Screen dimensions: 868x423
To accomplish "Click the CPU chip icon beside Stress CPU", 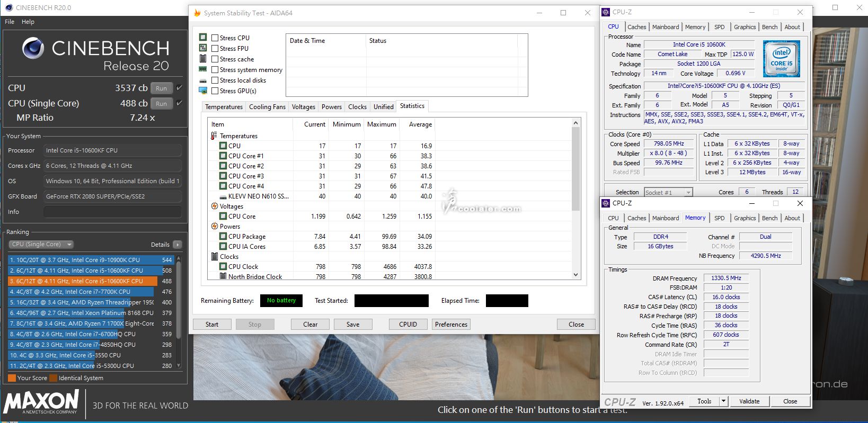I will pyautogui.click(x=202, y=37).
